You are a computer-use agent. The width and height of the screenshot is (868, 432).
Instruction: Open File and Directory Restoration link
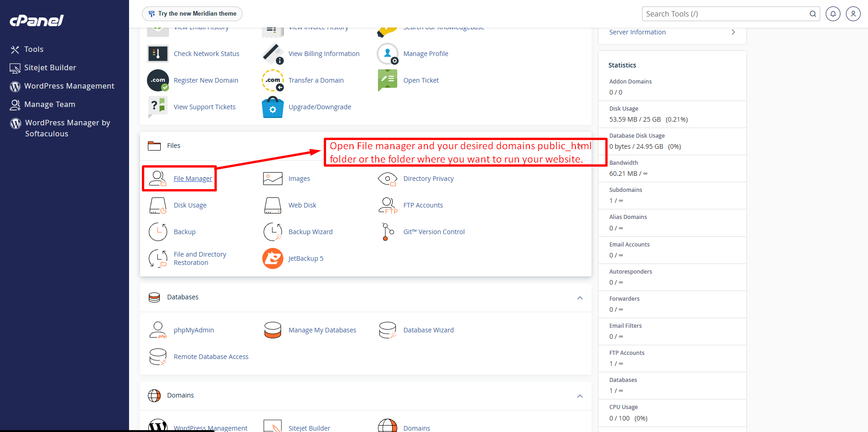[200, 258]
